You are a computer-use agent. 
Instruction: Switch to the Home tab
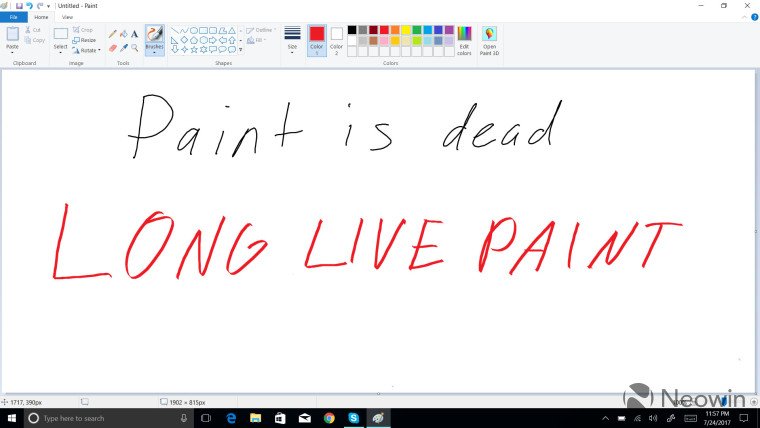pyautogui.click(x=41, y=17)
